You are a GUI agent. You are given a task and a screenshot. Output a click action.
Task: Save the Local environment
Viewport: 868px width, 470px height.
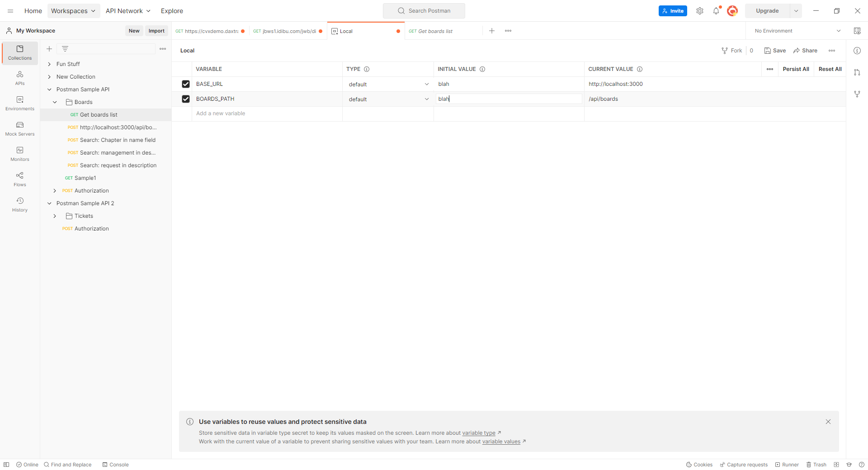[775, 51]
